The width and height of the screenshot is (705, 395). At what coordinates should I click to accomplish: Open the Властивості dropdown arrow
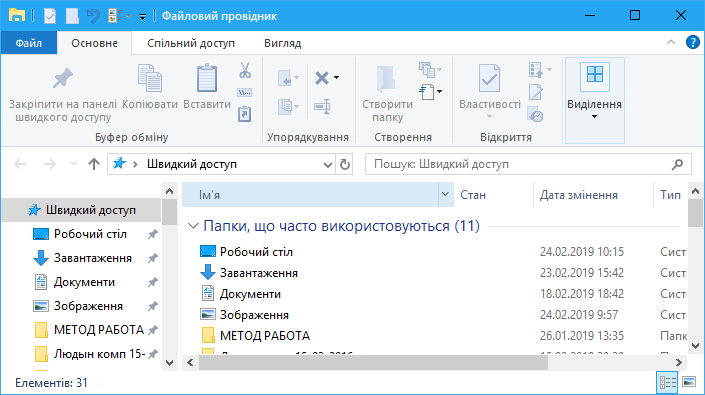click(489, 117)
